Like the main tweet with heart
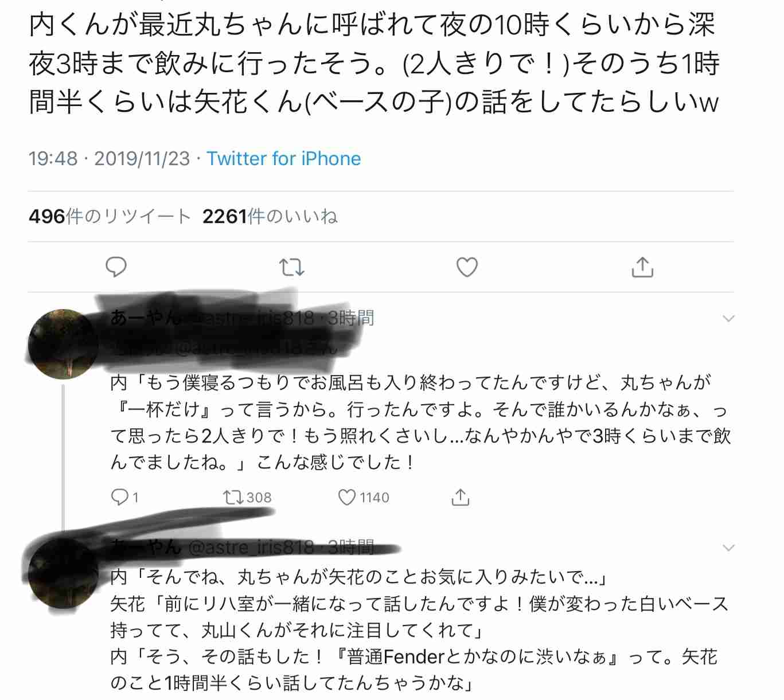 (467, 267)
